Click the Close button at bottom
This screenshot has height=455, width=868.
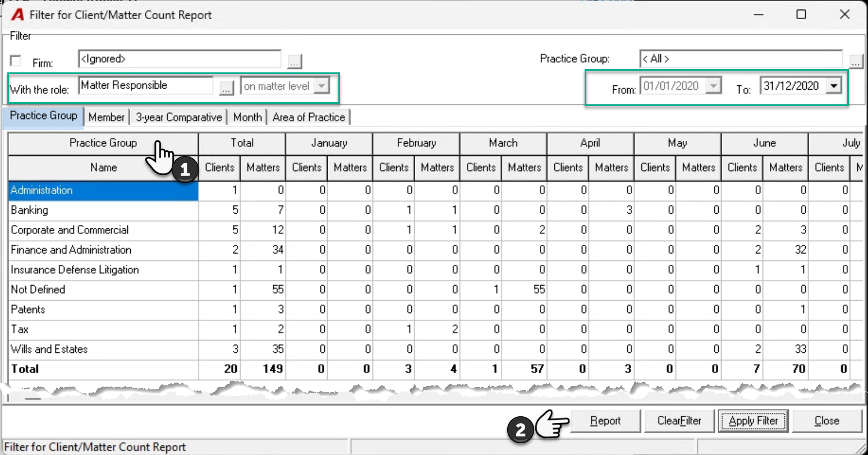click(827, 421)
